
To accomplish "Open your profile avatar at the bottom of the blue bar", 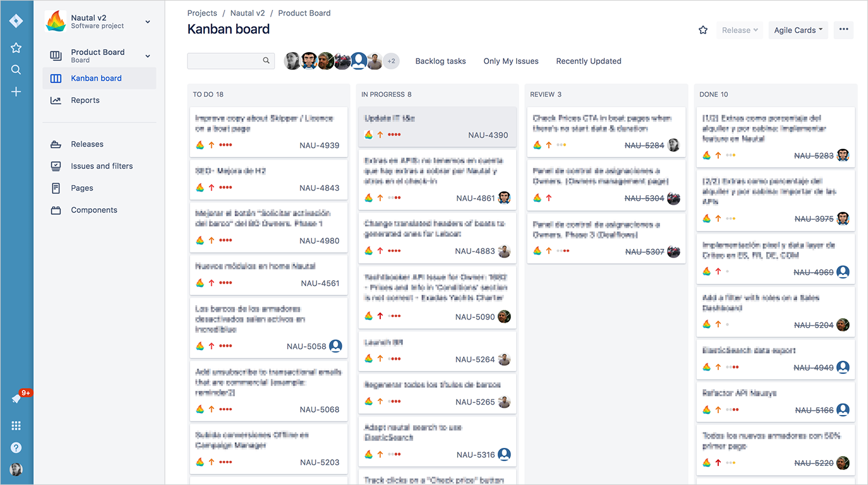I will (x=16, y=469).
